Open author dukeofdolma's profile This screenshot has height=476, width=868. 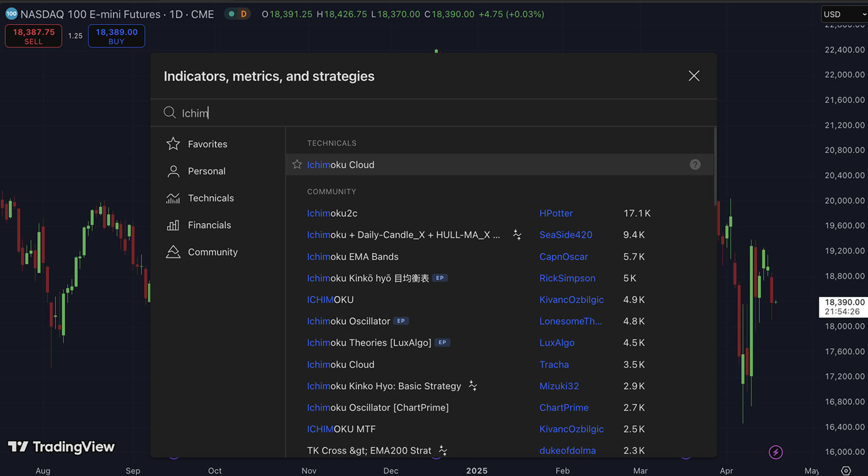[567, 451]
